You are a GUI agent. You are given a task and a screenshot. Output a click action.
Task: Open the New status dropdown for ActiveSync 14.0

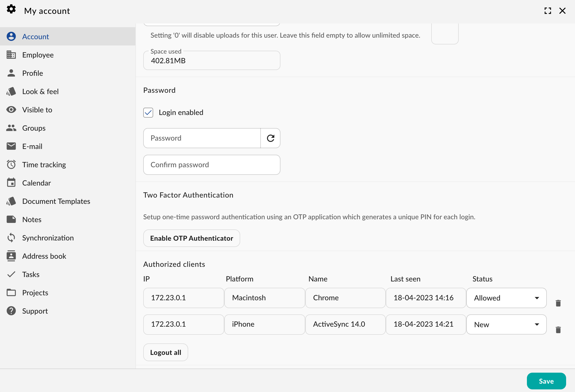(507, 325)
